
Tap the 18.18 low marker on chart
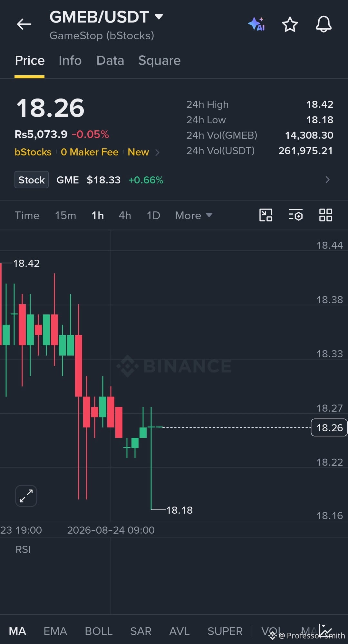pyautogui.click(x=179, y=510)
